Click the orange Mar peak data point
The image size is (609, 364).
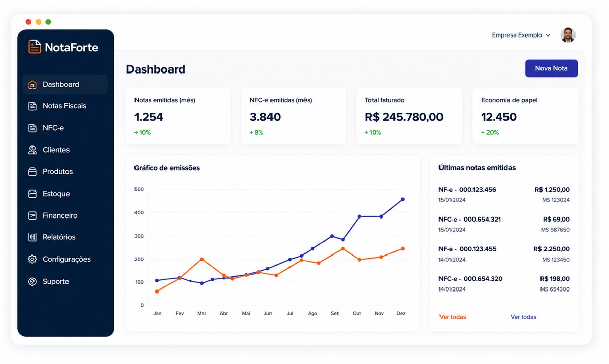tap(202, 259)
